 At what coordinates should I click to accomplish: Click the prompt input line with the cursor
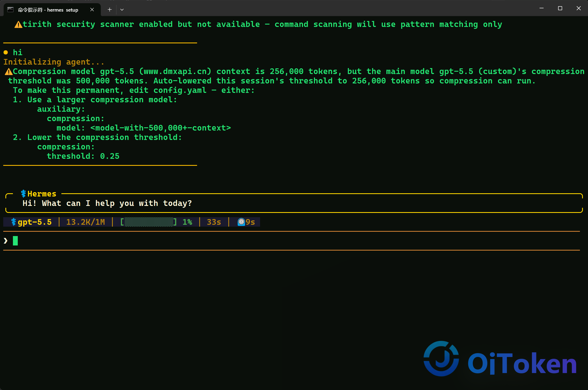[x=292, y=241]
